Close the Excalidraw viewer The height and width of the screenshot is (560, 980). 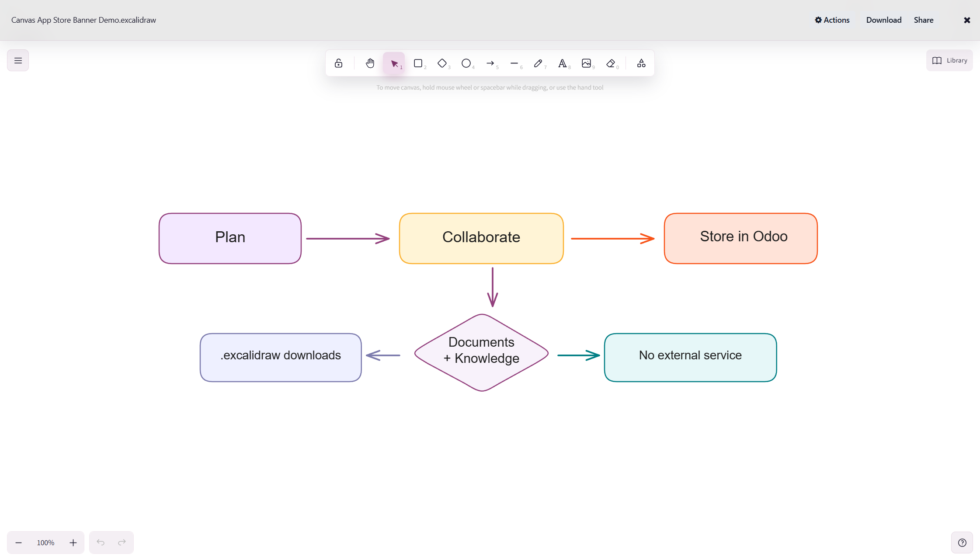coord(967,20)
